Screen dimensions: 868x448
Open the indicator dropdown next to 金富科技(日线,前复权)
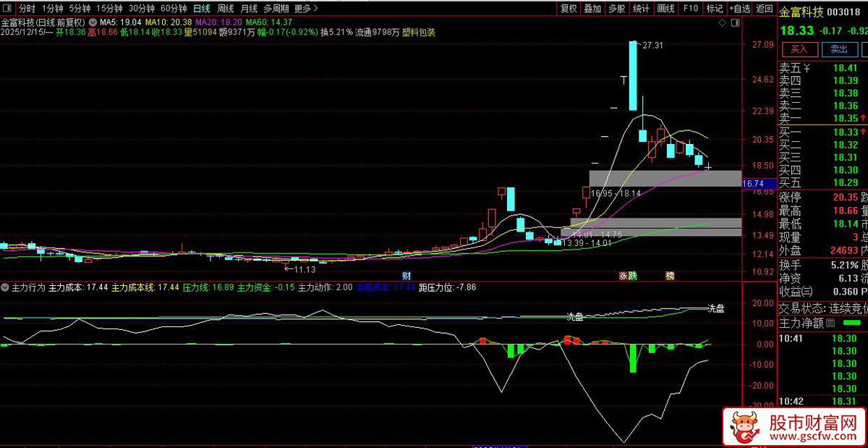(93, 22)
